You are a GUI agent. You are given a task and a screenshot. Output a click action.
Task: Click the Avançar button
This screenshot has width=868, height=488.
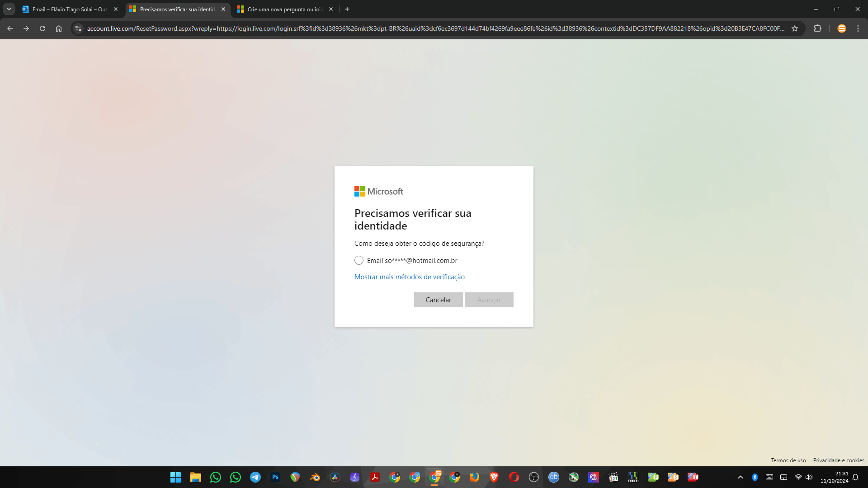point(489,300)
